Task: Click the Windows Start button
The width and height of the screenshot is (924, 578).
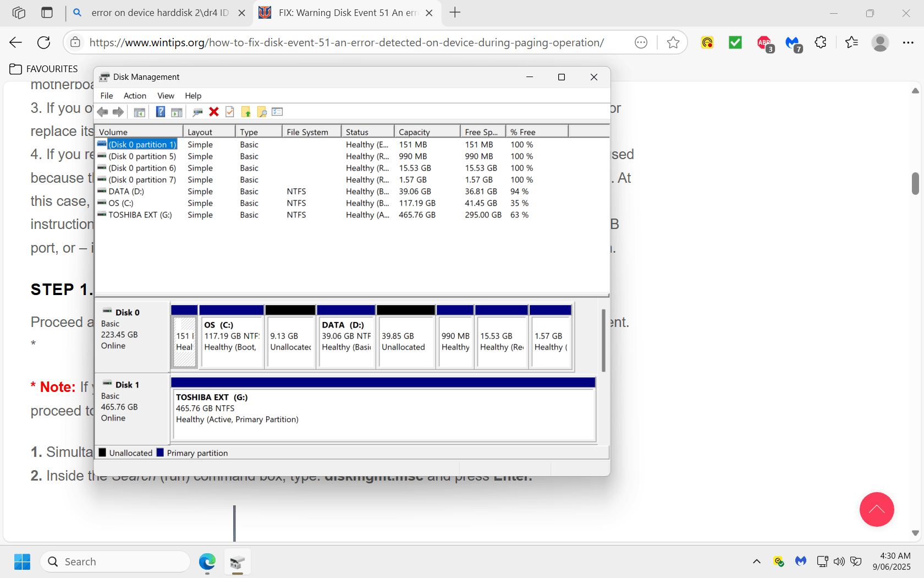Action: [22, 561]
